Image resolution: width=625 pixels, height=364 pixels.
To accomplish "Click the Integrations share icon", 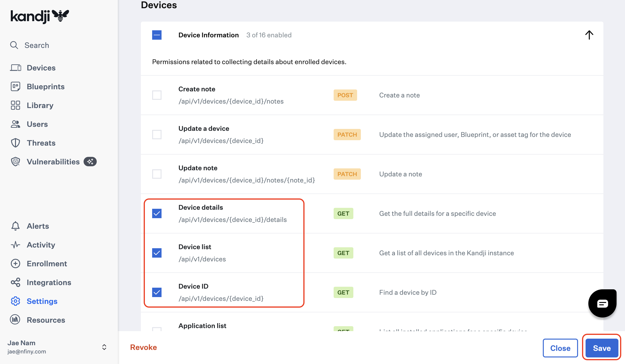I will 15,282.
